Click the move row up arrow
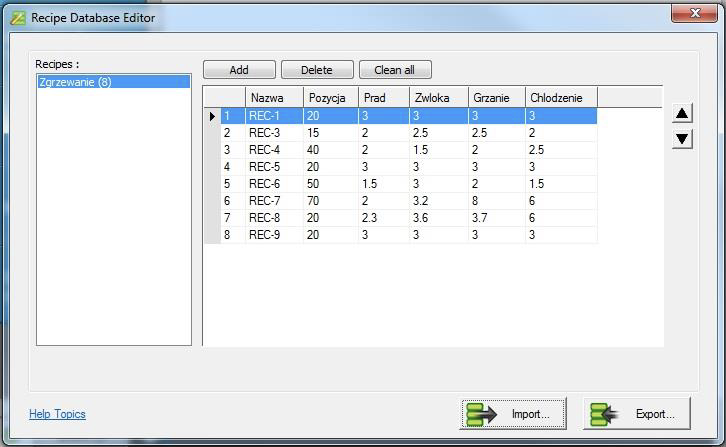 682,114
